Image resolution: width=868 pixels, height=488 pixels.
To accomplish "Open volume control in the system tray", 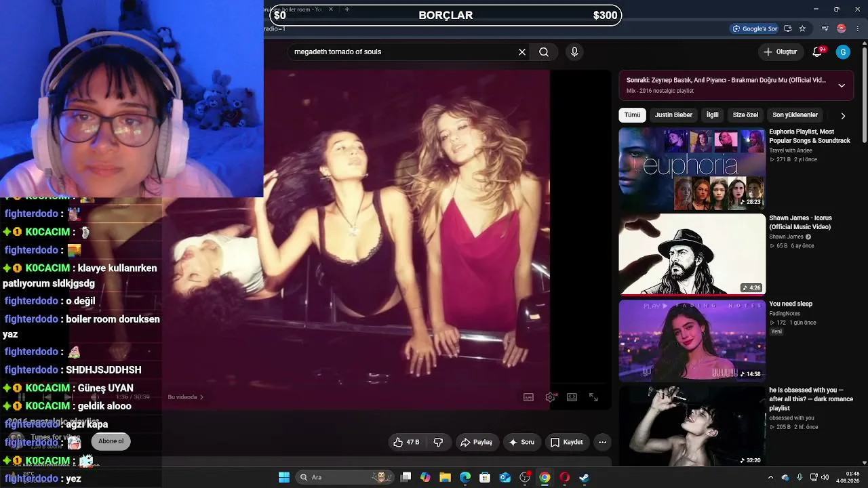I will [827, 477].
